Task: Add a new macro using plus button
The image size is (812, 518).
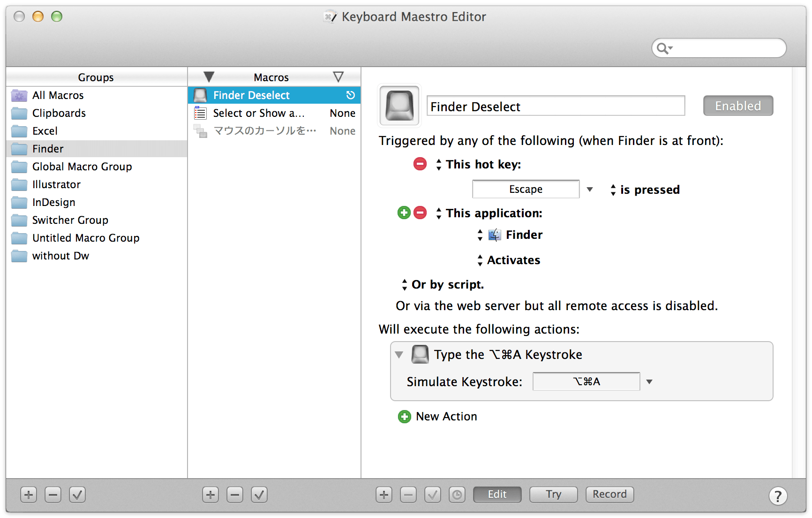Action: (211, 495)
